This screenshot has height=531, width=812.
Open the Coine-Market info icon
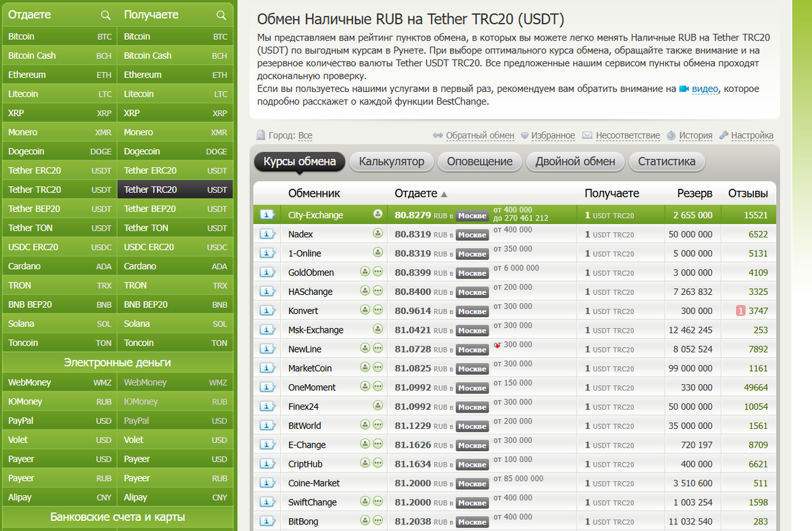point(267,483)
